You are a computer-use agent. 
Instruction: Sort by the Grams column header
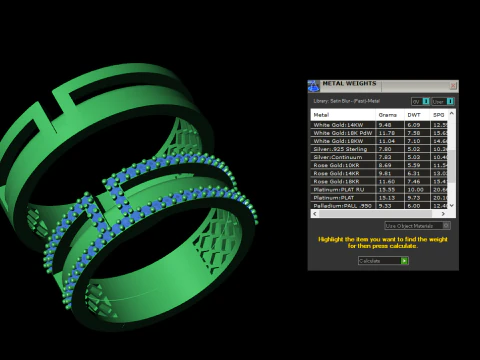(390, 115)
